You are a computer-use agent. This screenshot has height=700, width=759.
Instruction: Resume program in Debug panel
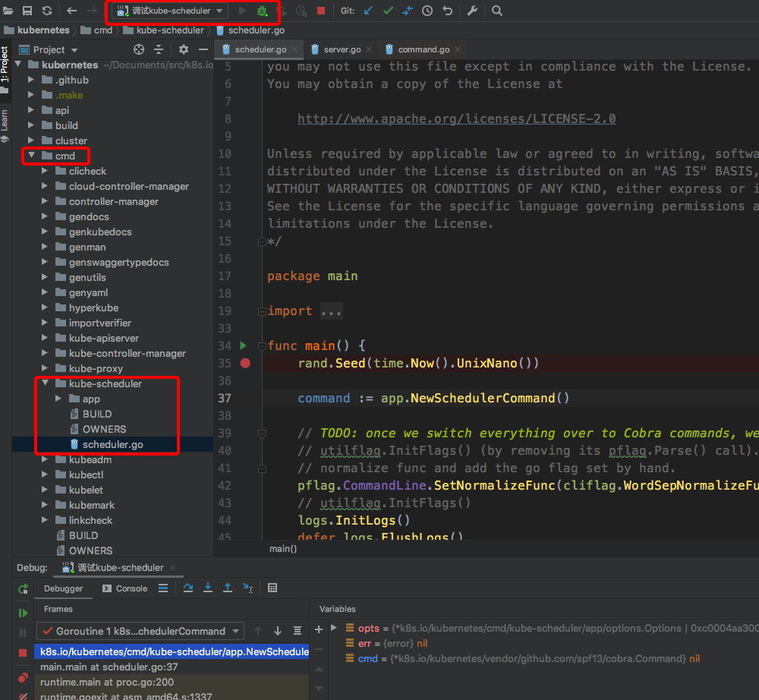tap(23, 613)
